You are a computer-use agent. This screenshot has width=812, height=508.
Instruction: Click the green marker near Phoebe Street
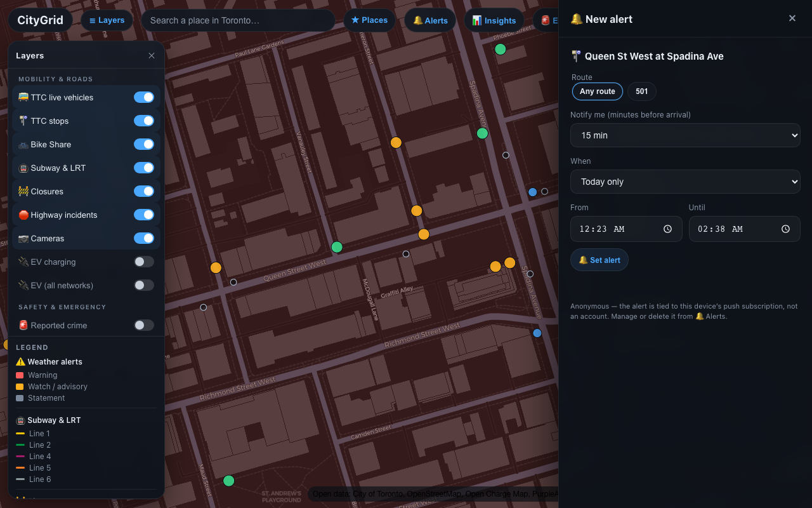pos(501,49)
